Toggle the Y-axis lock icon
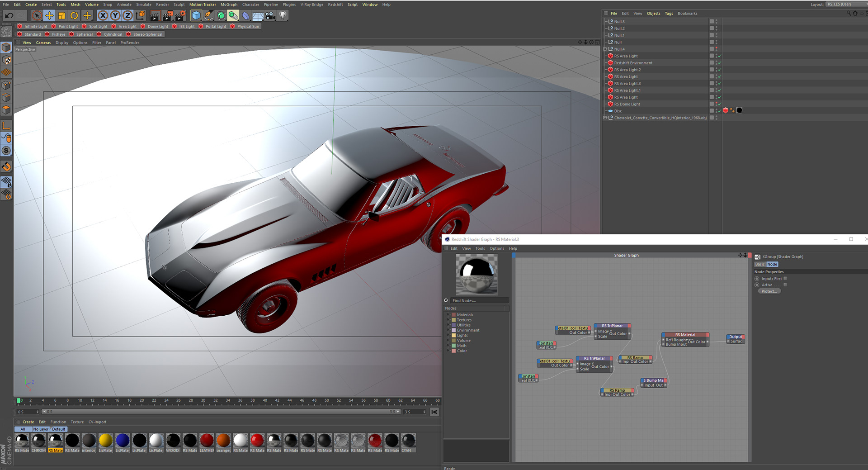This screenshot has width=868, height=470. point(115,16)
